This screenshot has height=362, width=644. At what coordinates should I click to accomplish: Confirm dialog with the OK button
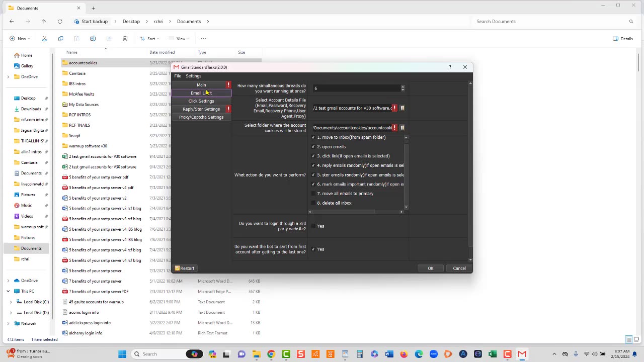431,268
